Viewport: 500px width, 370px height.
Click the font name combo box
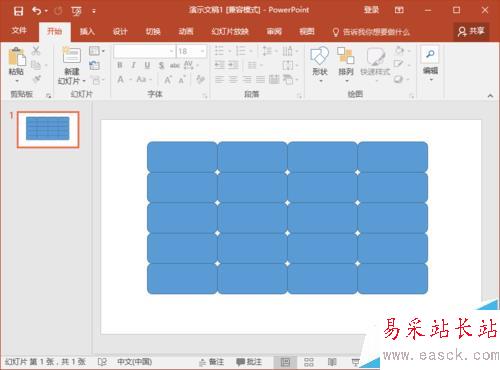click(x=144, y=51)
